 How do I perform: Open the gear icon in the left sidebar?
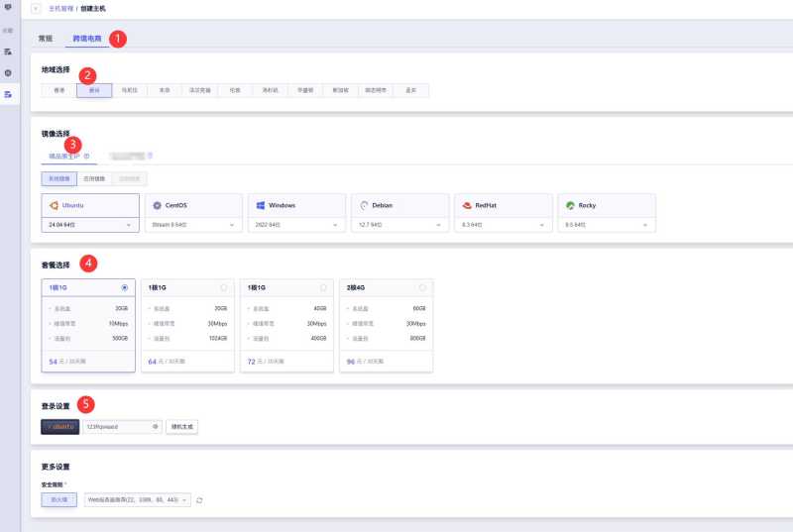(x=8, y=72)
